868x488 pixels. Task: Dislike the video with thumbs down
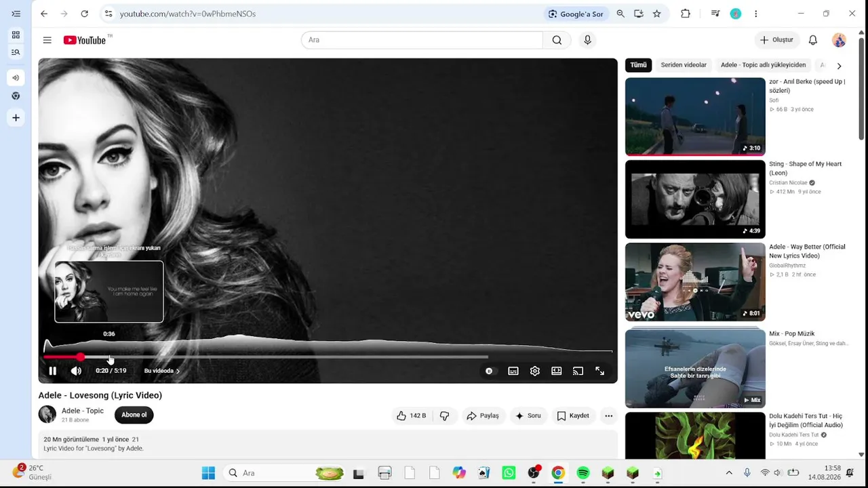pyautogui.click(x=444, y=415)
